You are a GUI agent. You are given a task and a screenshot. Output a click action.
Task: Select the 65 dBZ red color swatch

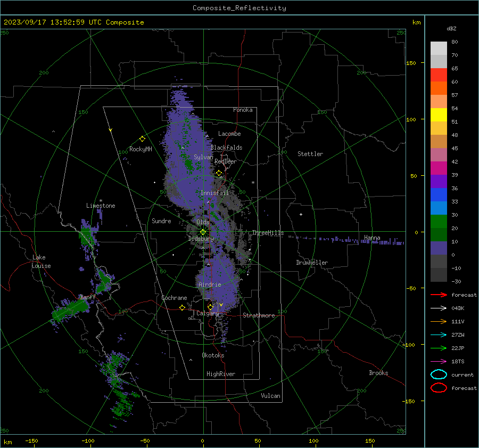439,75
